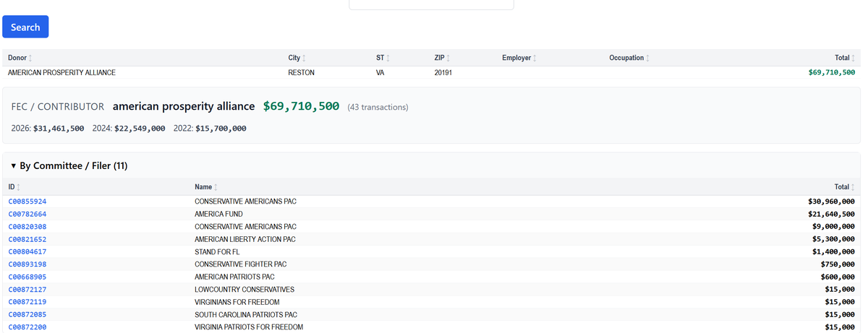Click the $9,000,000 committee total
This screenshot has height=333, width=868.
[834, 227]
